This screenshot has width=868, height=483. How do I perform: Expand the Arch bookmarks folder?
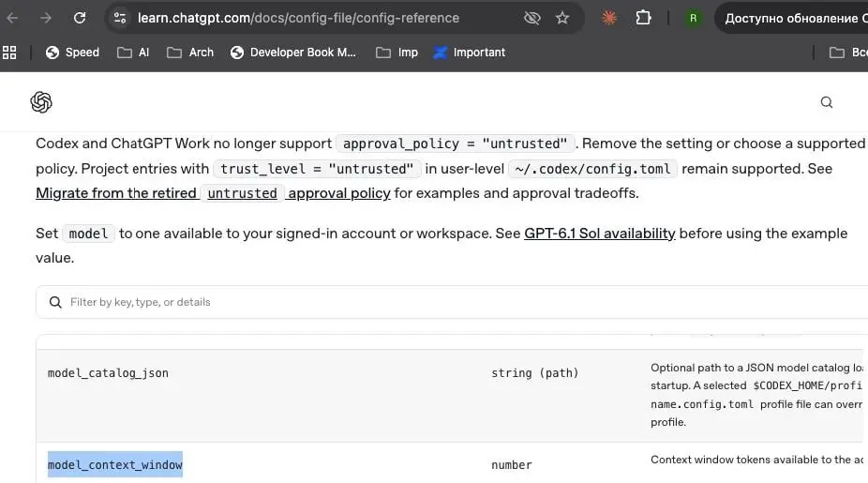tap(190, 53)
